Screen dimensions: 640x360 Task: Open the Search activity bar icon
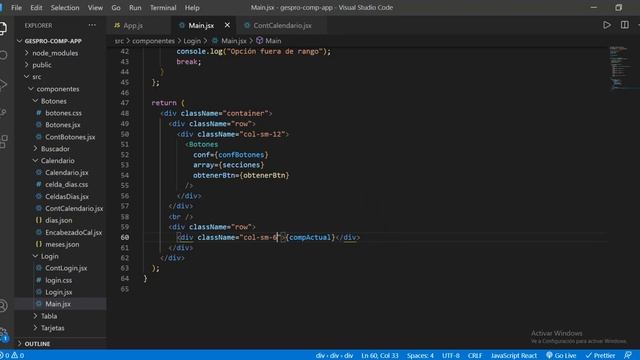tap(3, 55)
